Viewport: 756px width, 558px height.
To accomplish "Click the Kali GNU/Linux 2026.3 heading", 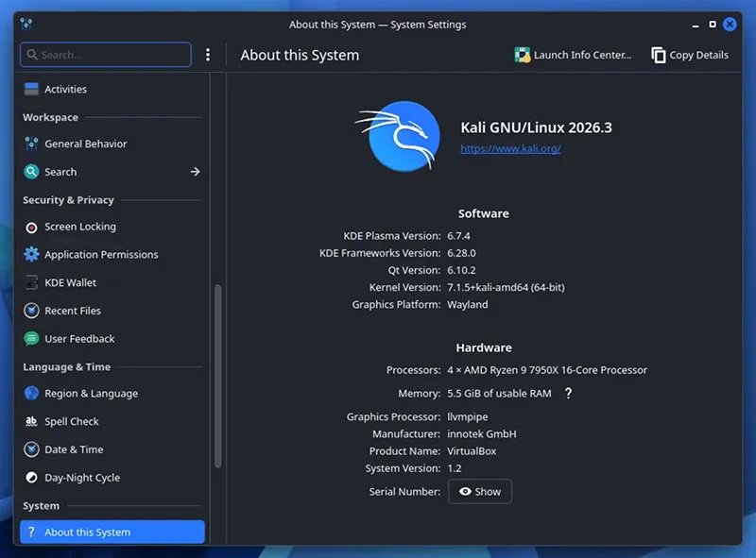I will [x=536, y=127].
